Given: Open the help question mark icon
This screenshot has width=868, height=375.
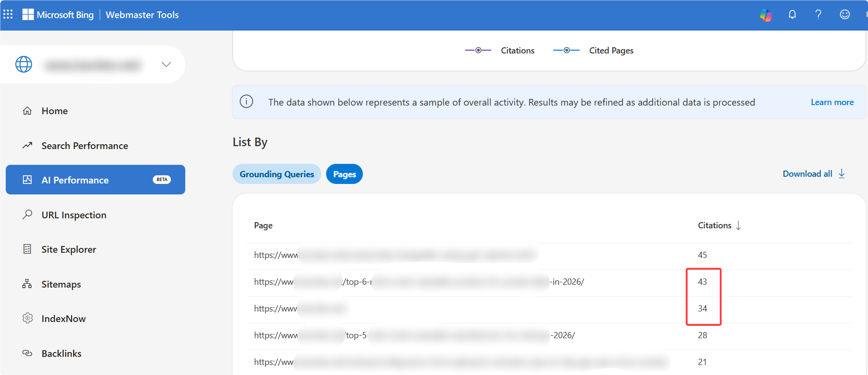Looking at the screenshot, I should click(818, 15).
